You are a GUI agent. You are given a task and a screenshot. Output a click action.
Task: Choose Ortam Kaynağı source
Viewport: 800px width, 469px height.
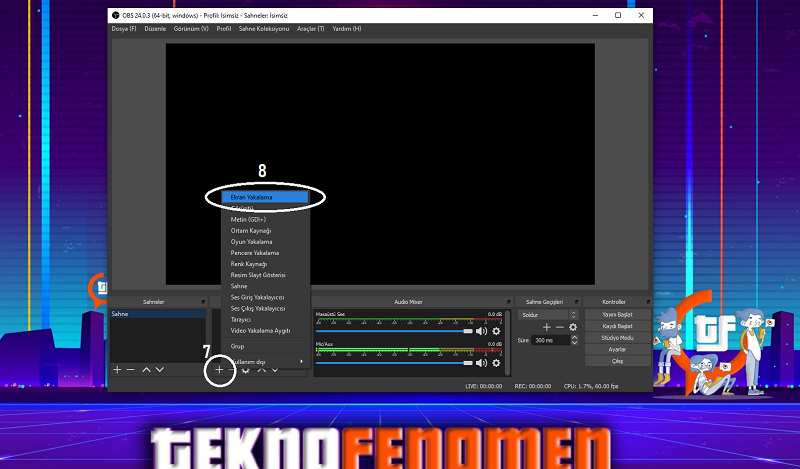(x=265, y=231)
